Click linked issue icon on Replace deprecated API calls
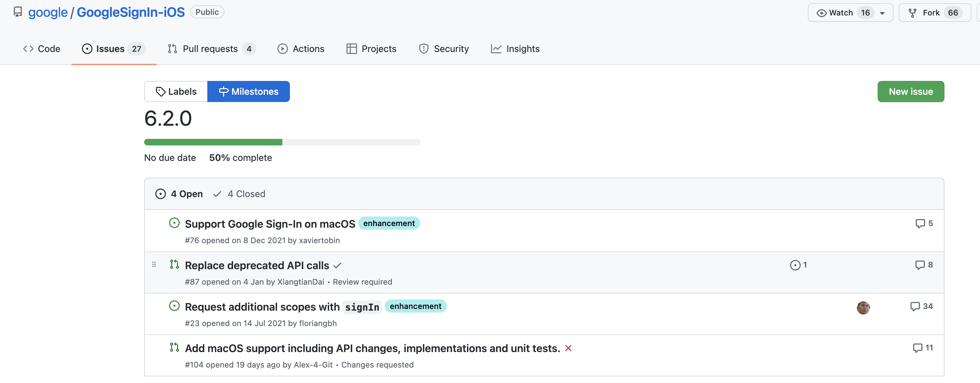Screen dimensions: 980x383 795,265
